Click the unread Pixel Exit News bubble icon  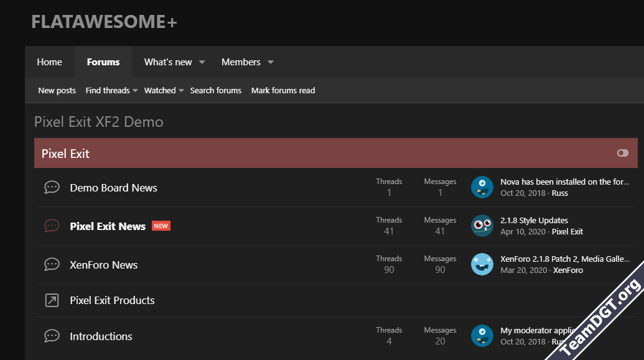click(52, 226)
